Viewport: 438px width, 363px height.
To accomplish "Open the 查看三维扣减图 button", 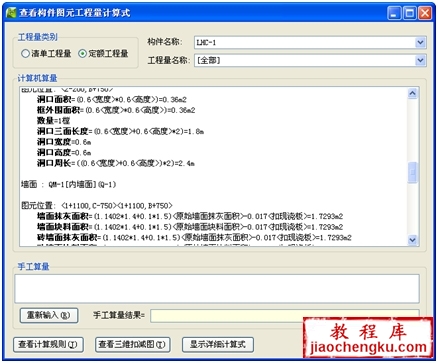I will coord(133,344).
